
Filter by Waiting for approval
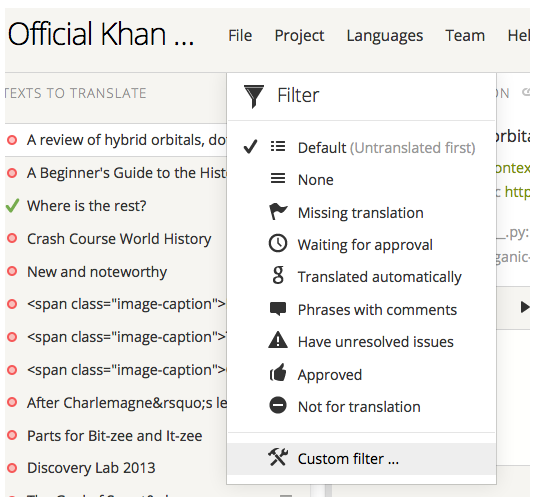point(362,244)
